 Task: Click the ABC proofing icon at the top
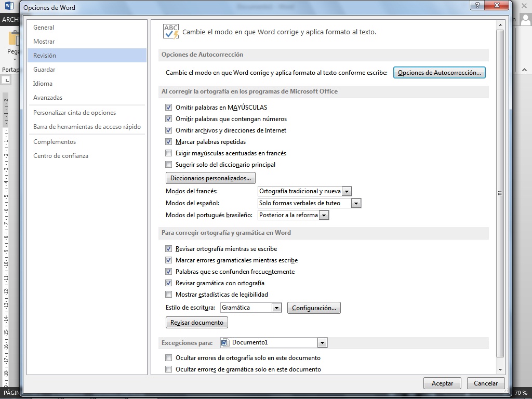coord(170,31)
